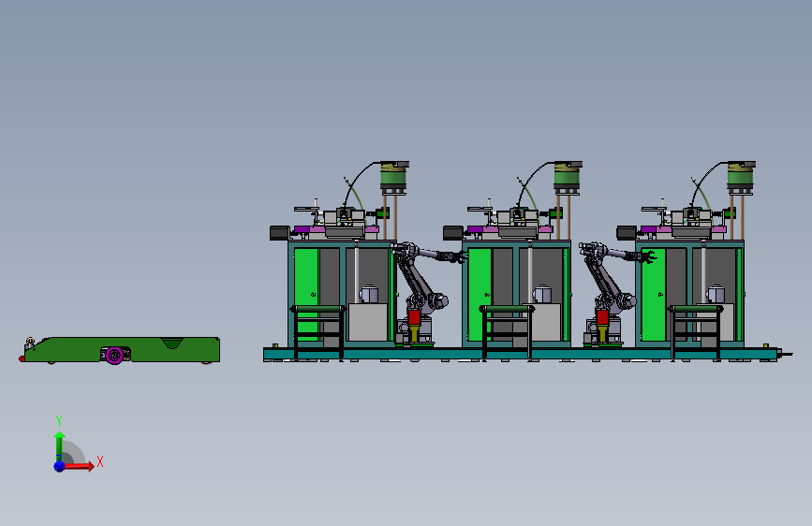Click the blue Z axis ball of the triad
812x526 pixels.
(60, 466)
